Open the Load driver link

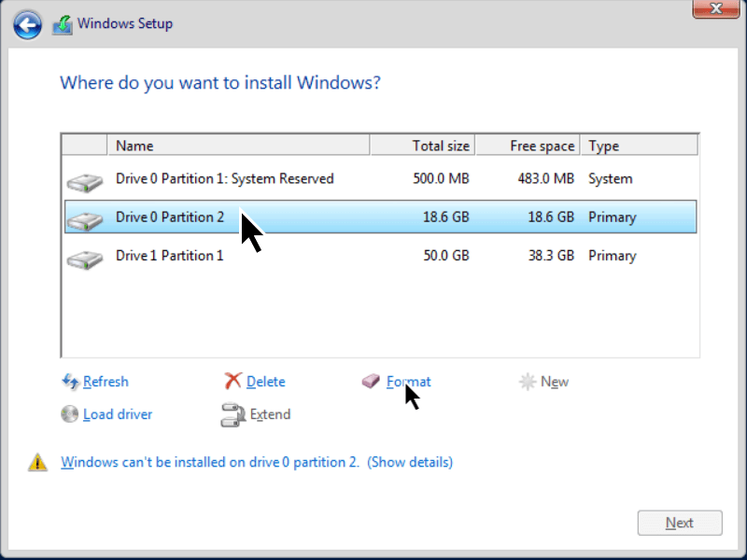click(118, 414)
